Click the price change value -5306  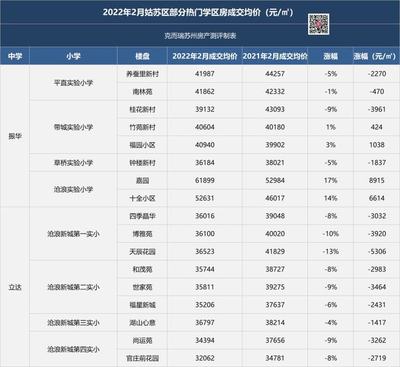(377, 252)
